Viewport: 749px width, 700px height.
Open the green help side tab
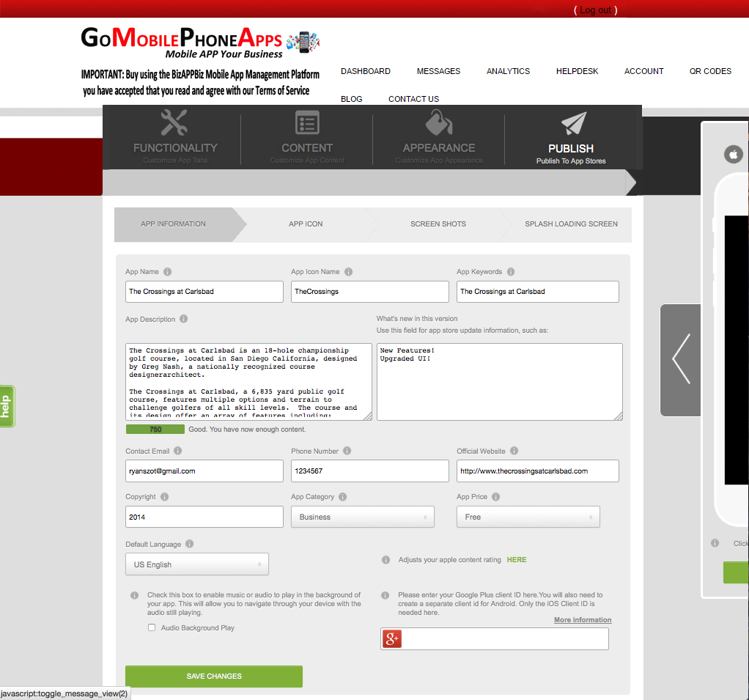(7, 406)
